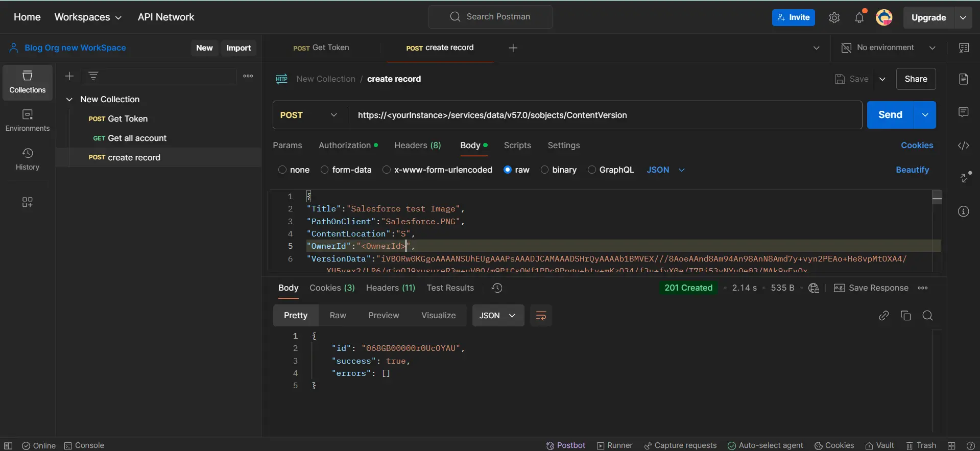Click the Collections sidebar icon
This screenshot has width=980, height=451.
click(x=28, y=82)
